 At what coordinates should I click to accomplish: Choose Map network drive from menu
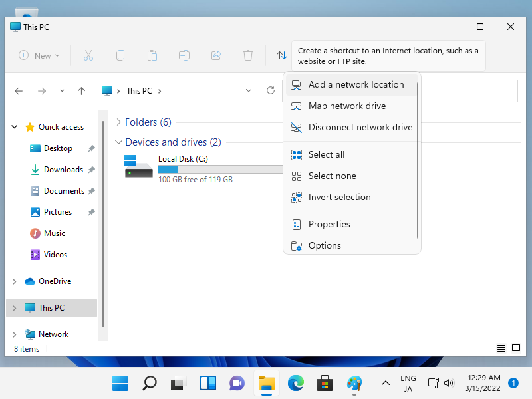[x=346, y=106]
